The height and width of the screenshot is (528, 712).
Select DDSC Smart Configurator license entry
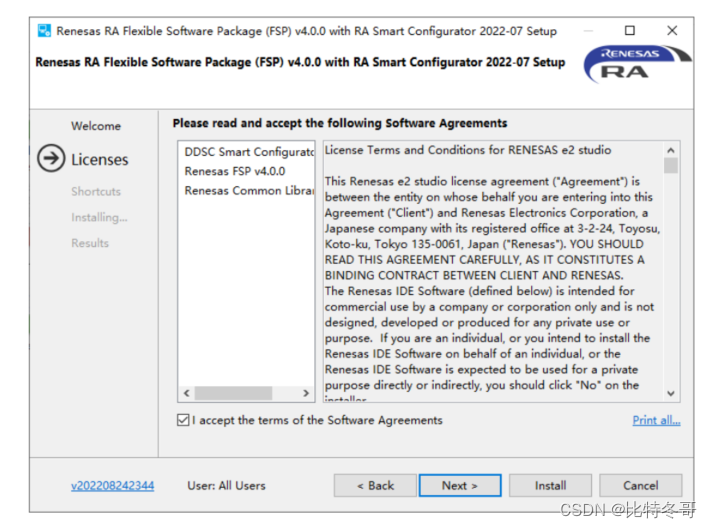[x=249, y=152]
